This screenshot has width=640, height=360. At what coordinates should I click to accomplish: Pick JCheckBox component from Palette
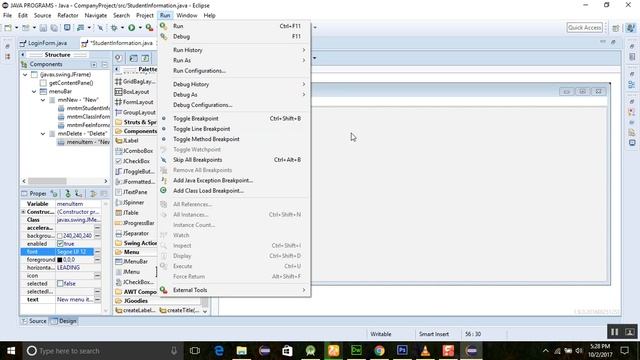(x=133, y=161)
